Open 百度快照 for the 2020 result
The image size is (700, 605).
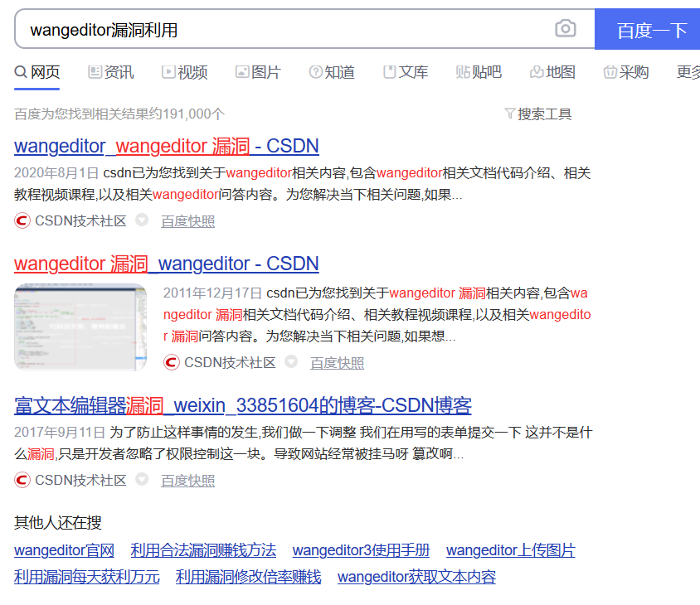188,221
